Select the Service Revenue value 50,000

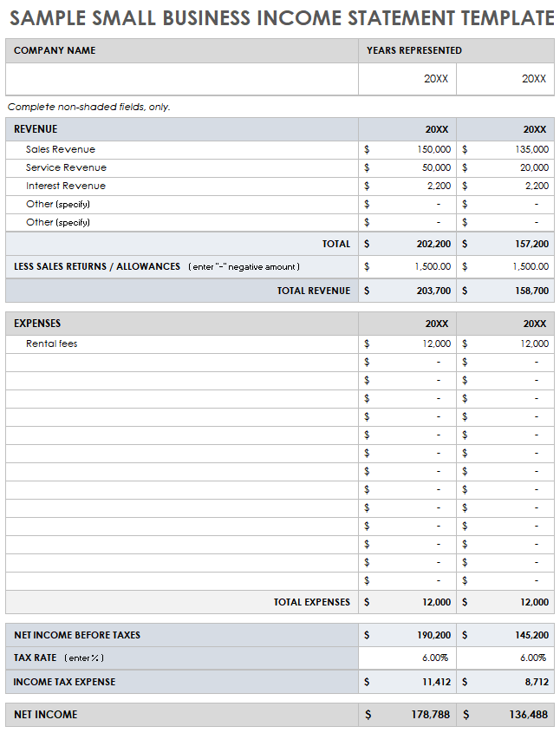(x=436, y=167)
